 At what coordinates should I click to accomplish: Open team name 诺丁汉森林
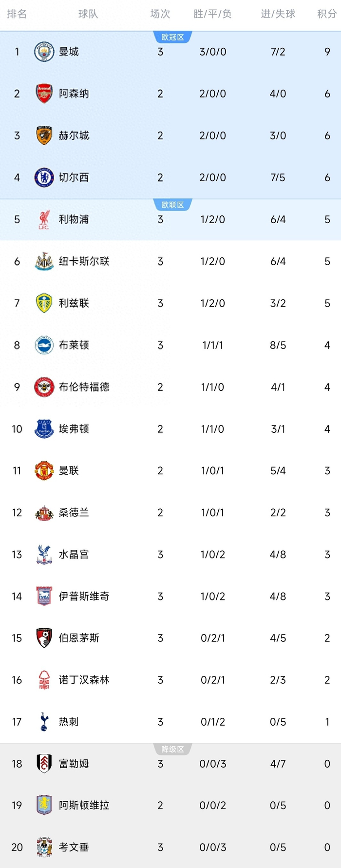pyautogui.click(x=84, y=680)
